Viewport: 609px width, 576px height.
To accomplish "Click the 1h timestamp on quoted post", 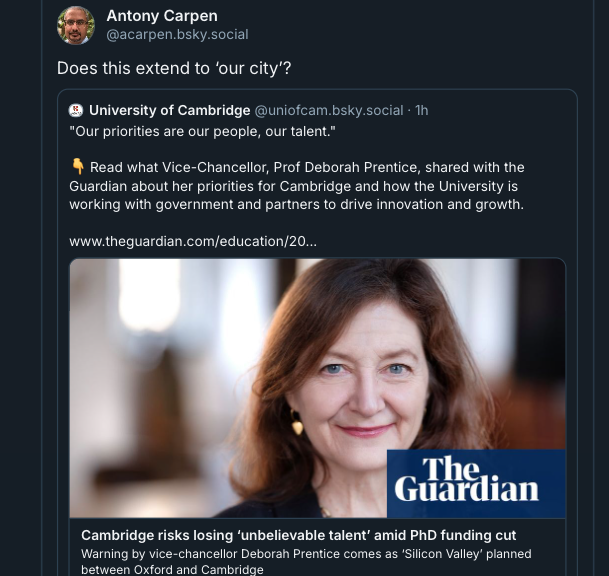I will [421, 110].
